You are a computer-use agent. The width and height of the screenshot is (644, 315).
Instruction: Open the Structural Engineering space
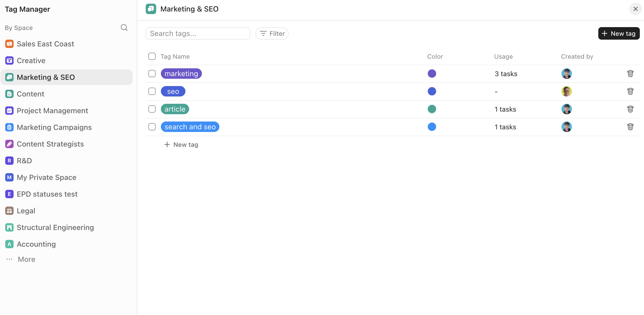pyautogui.click(x=67, y=227)
